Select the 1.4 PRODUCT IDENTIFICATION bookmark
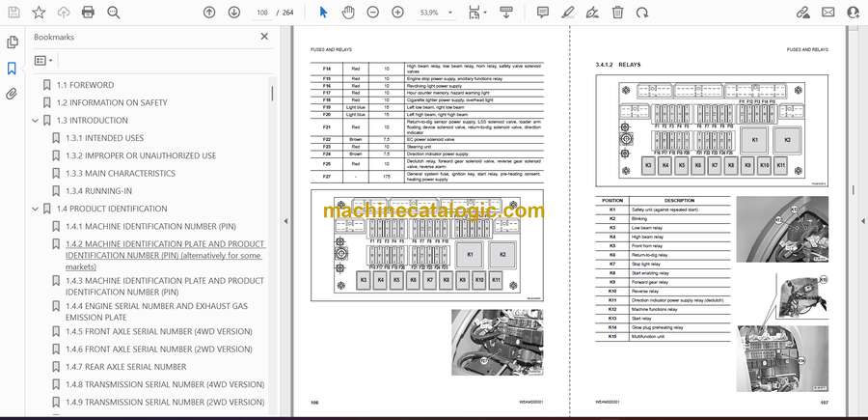 coord(112,209)
